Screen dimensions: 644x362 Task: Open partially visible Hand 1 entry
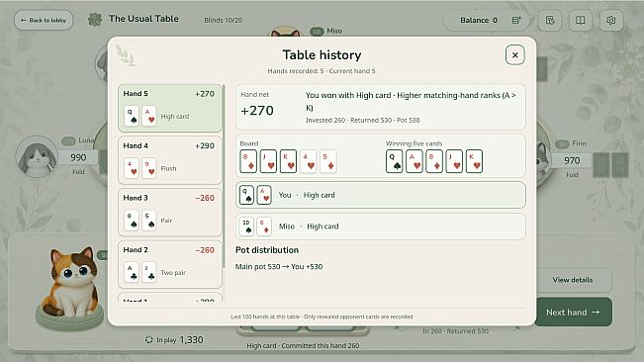point(169,298)
